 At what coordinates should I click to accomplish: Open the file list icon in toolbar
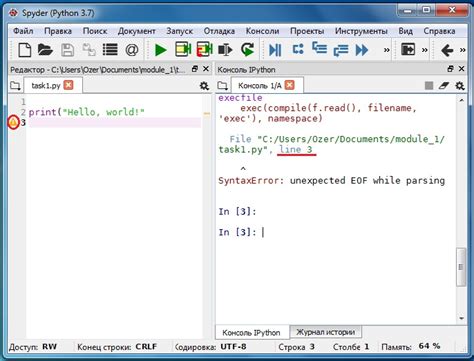click(x=110, y=50)
